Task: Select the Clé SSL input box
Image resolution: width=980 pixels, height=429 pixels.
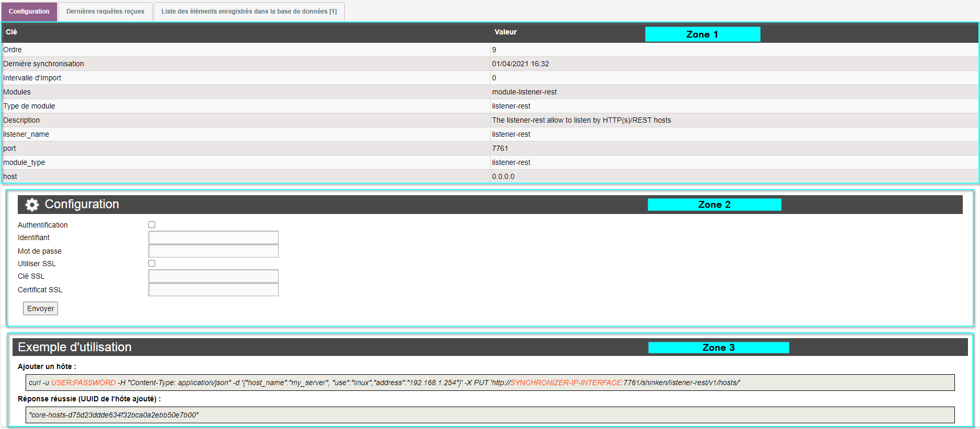Action: point(213,276)
